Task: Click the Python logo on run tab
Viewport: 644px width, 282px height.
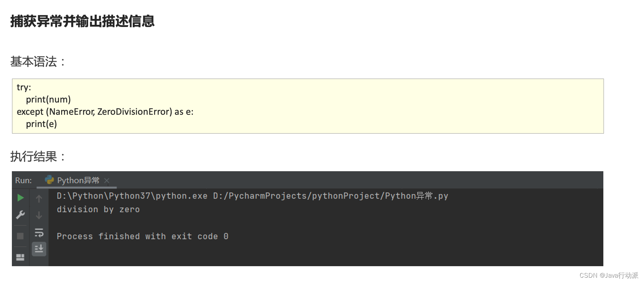Action: pos(49,180)
